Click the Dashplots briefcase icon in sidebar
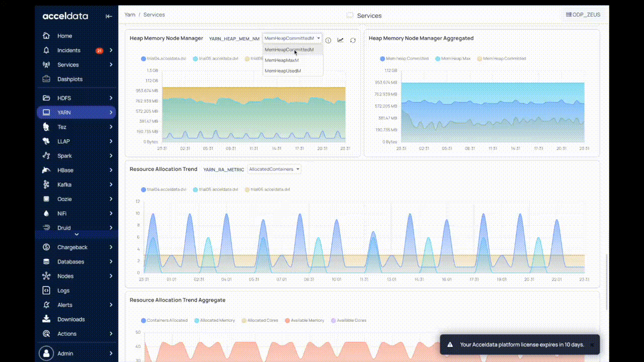 click(x=46, y=79)
